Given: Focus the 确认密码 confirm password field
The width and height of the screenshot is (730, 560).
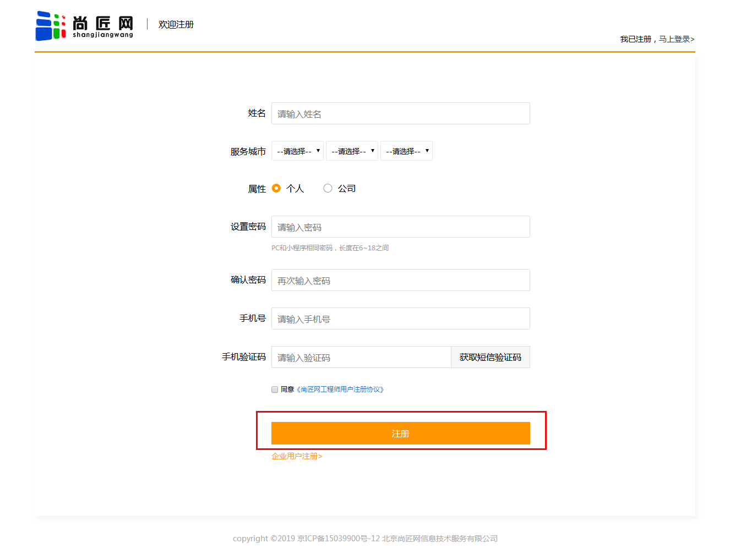Looking at the screenshot, I should [400, 280].
